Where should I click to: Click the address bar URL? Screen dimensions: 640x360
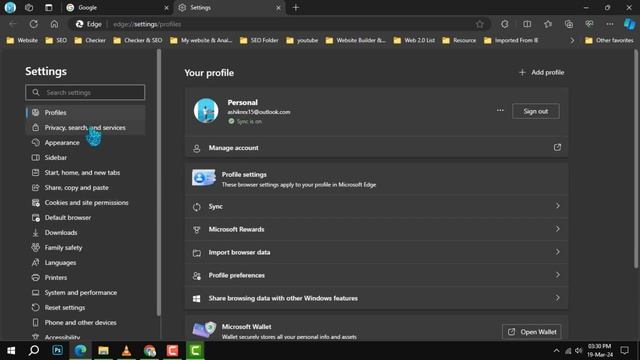pyautogui.click(x=147, y=24)
